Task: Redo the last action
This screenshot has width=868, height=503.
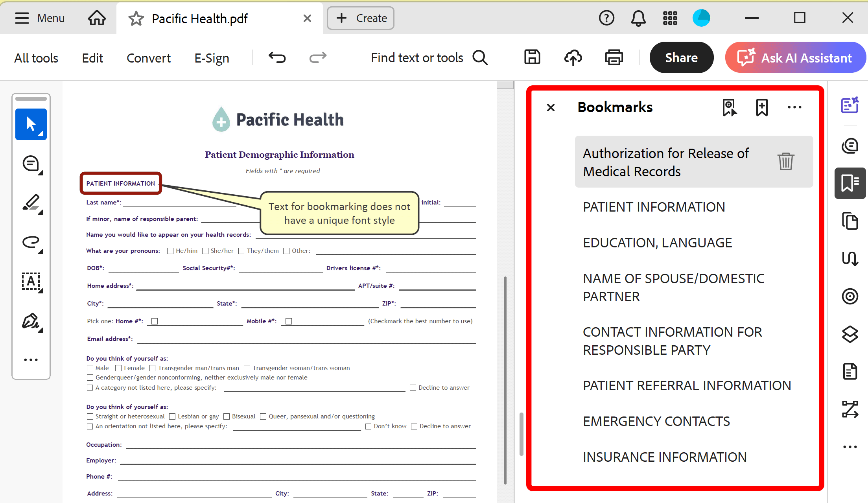Action: (x=318, y=57)
